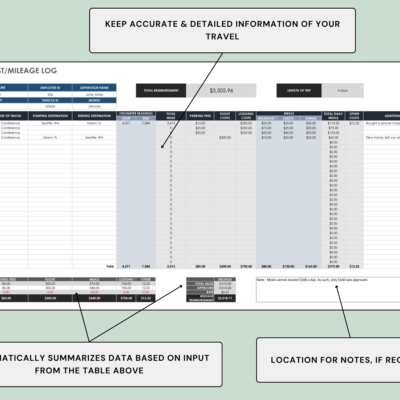The image size is (400, 400).
Task: Click the meals note text box
Action: (x=328, y=290)
